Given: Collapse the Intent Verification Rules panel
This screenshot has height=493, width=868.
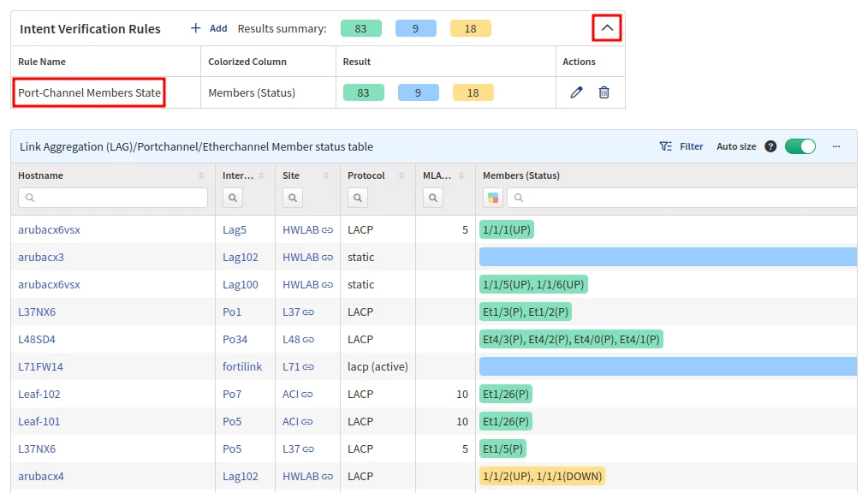Looking at the screenshot, I should coord(607,28).
